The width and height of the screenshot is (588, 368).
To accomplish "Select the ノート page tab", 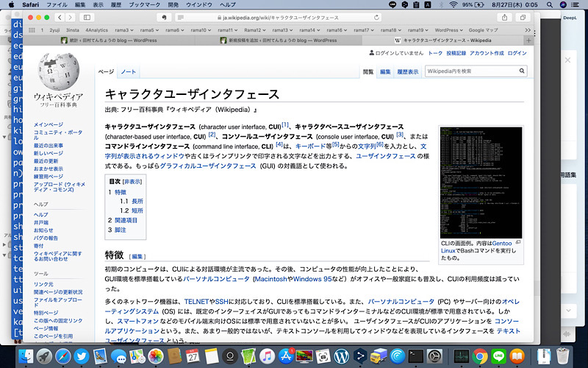I will [128, 71].
